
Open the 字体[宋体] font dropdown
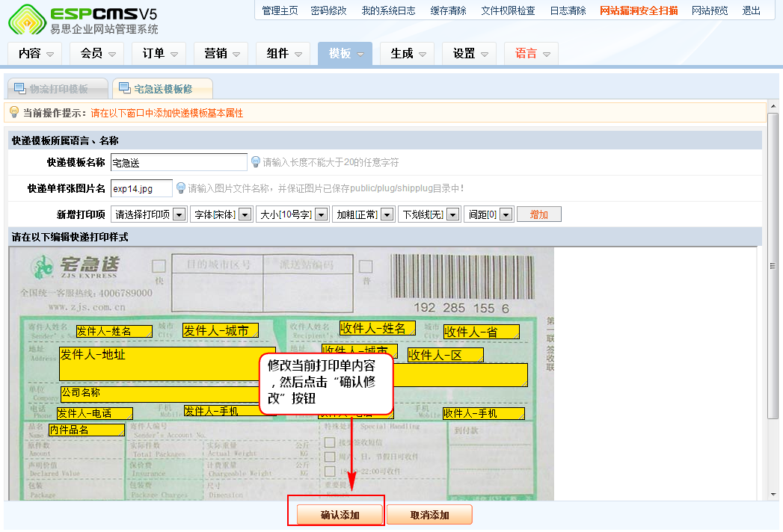pos(221,214)
